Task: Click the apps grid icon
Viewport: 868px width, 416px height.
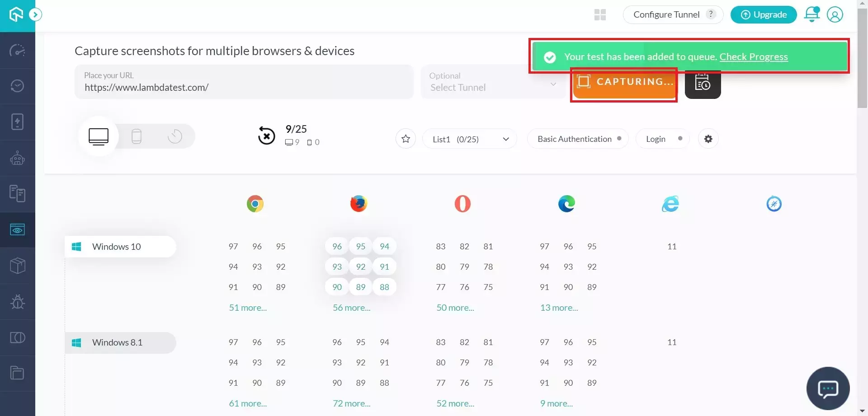Action: pyautogui.click(x=600, y=15)
